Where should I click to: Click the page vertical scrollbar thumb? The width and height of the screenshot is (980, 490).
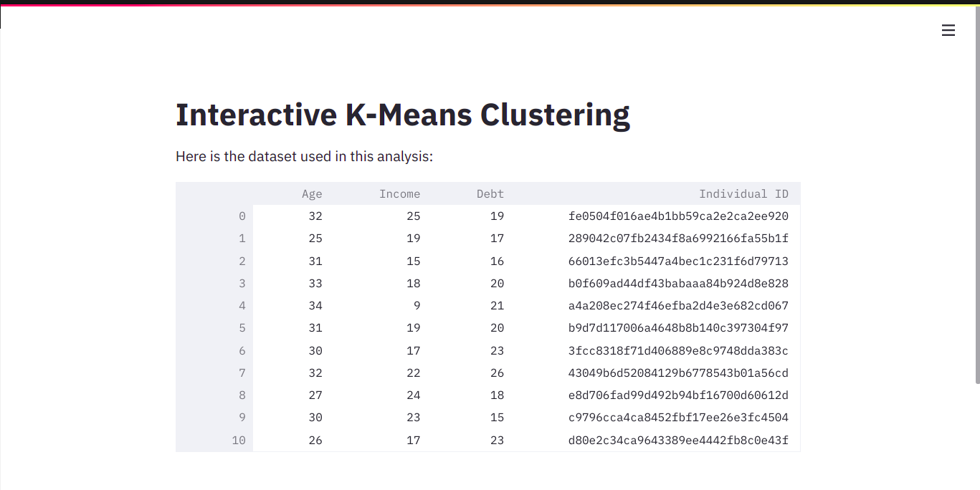[976, 193]
